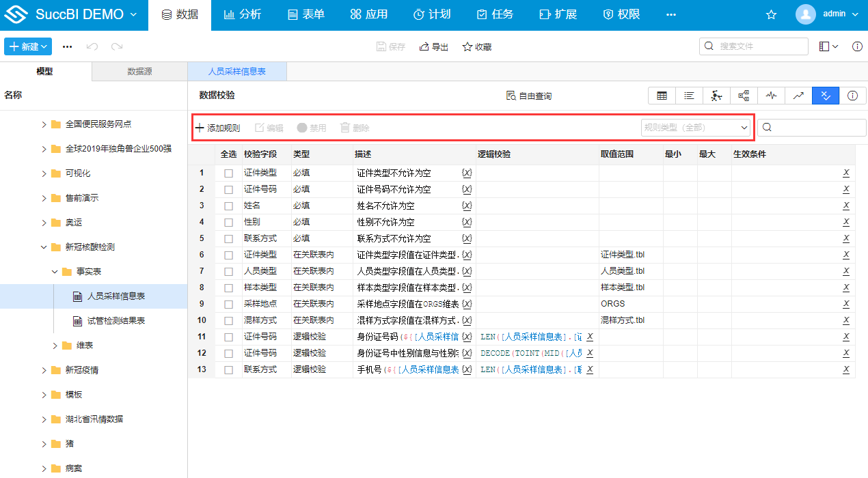
Task: Open the 规则类型（全部）dropdown
Action: coord(696,127)
